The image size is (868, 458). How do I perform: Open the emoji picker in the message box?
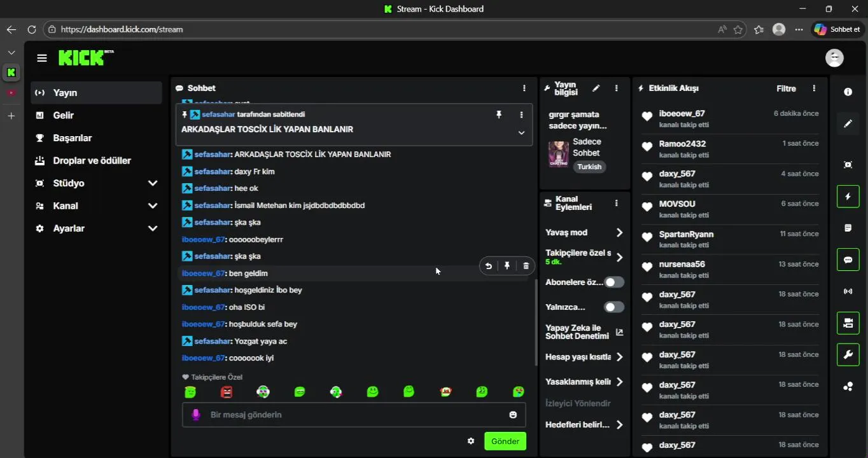click(x=513, y=415)
